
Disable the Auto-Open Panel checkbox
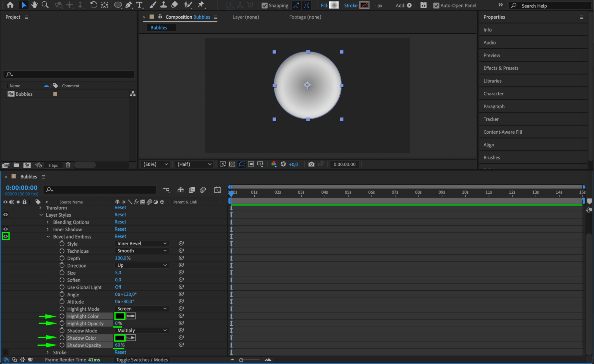[x=436, y=5]
